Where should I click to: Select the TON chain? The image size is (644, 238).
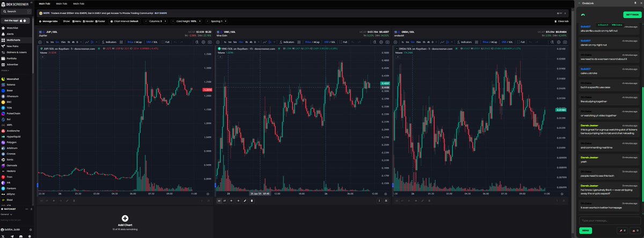(x=15, y=108)
